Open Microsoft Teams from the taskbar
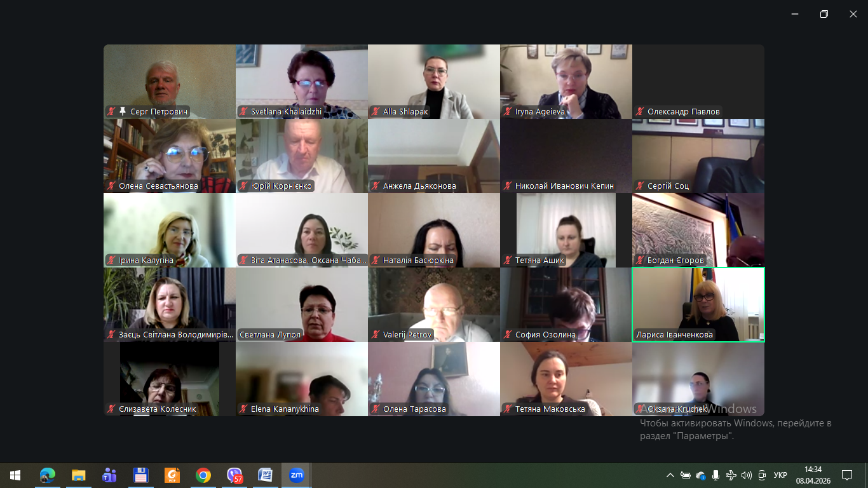868x488 pixels. (x=109, y=475)
